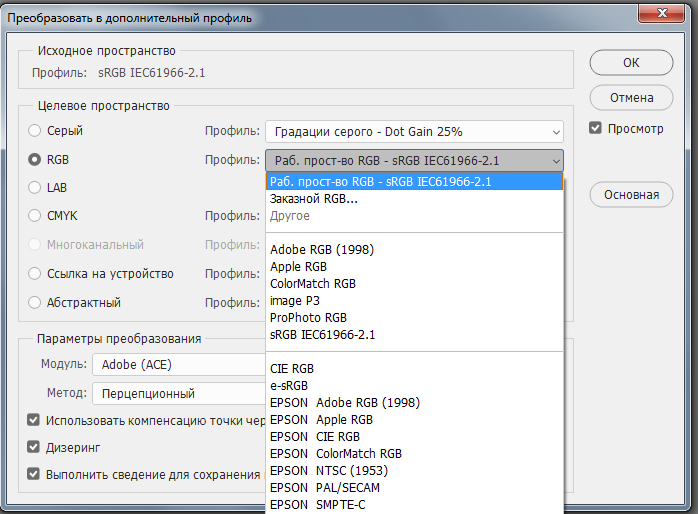Viewport: 698px width, 514px height.
Task: Pick CIE RGB profile entry
Action: pyautogui.click(x=414, y=368)
